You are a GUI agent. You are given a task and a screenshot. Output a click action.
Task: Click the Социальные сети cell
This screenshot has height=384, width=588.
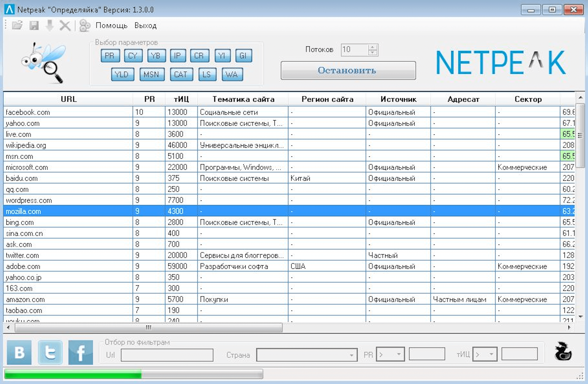coord(243,112)
